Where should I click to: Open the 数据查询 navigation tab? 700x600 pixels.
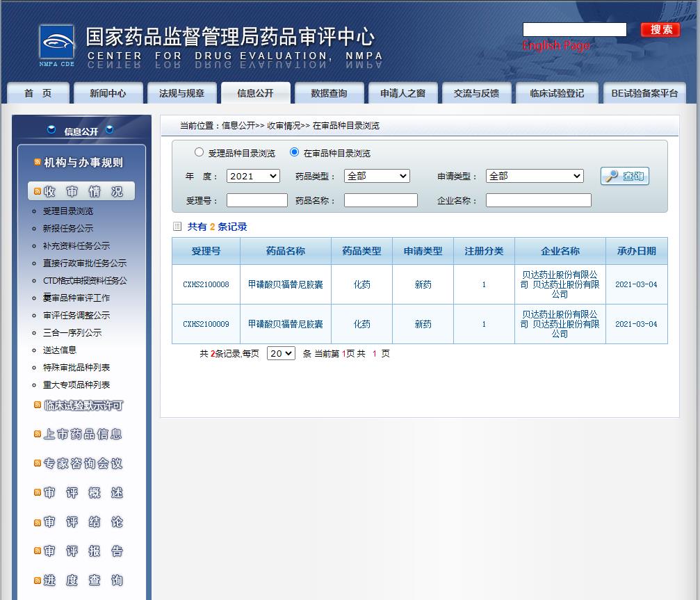329,93
